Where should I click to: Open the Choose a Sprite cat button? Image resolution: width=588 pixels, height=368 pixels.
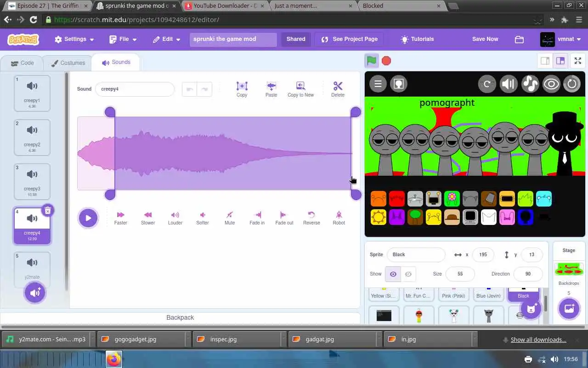(531, 309)
